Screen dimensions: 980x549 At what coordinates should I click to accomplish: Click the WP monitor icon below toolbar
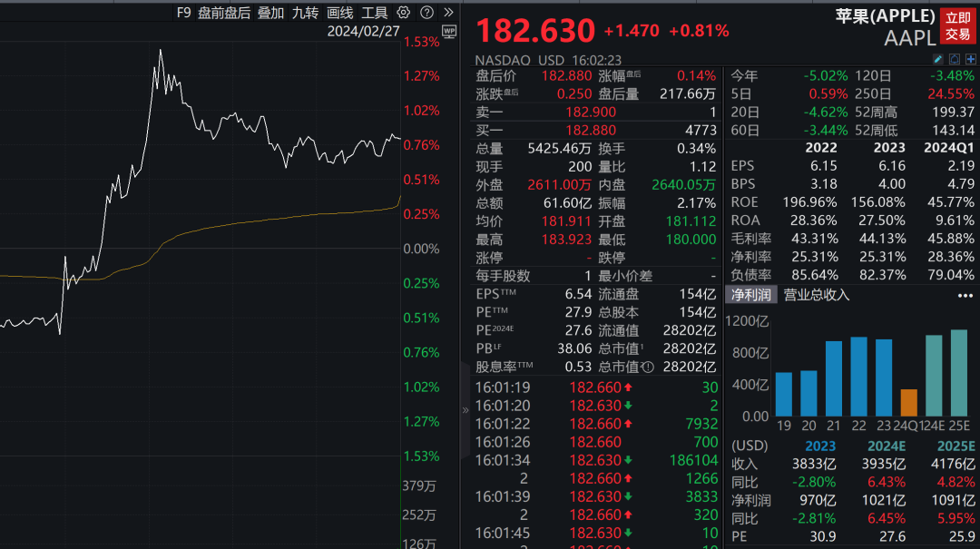(x=448, y=32)
